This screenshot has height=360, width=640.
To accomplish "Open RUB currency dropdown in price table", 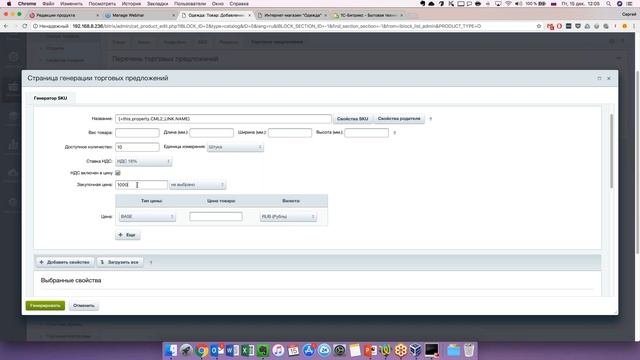I will click(x=288, y=216).
